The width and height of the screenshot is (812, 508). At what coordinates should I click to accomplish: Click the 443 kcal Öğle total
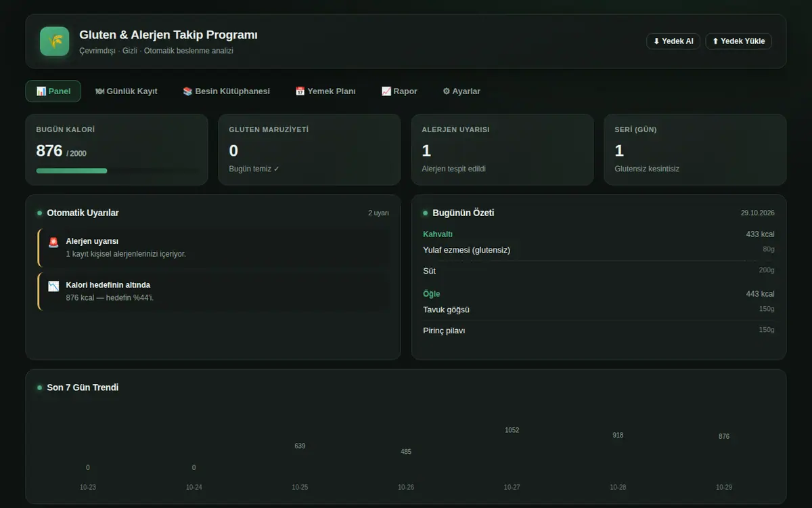761,294
